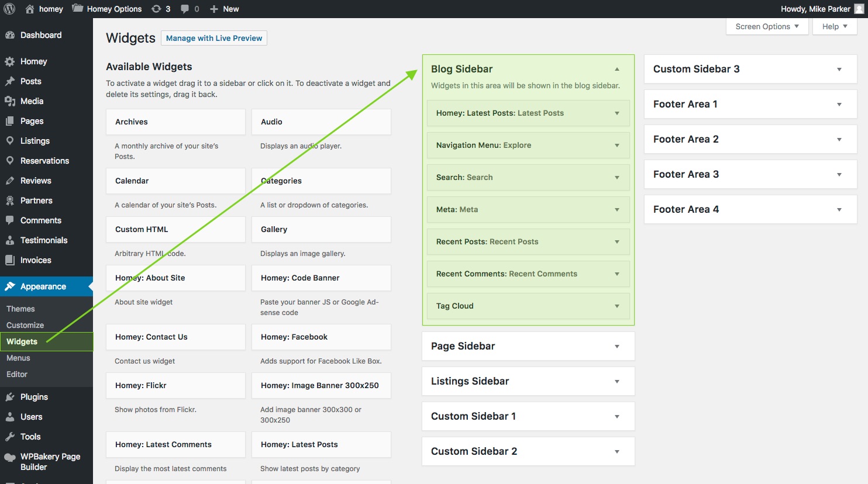Click the WordPress logo icon
The image size is (868, 484).
pos(9,9)
